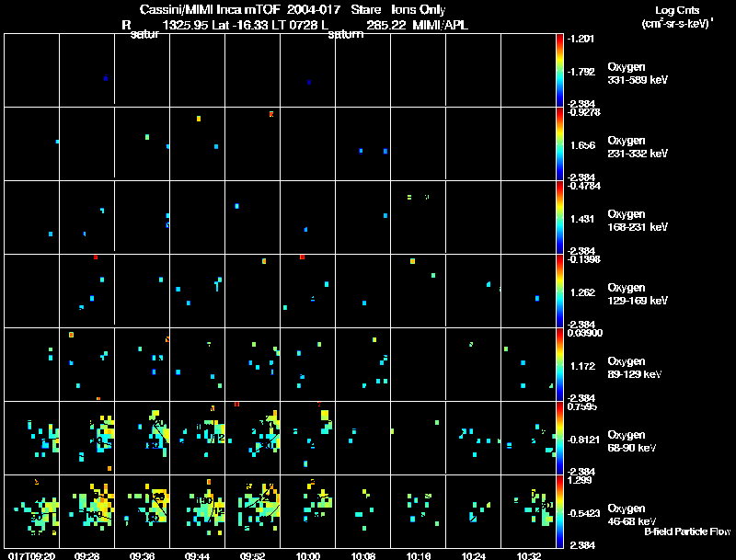The height and width of the screenshot is (560, 736).
Task: Click the color bar beside Oxygen 129-169 keV
Action: pyautogui.click(x=559, y=291)
